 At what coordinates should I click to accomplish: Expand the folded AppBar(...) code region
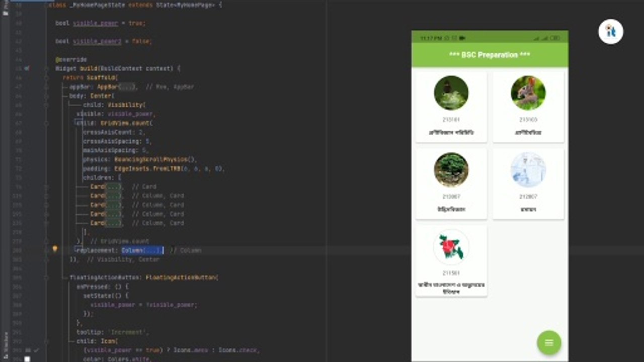128,86
